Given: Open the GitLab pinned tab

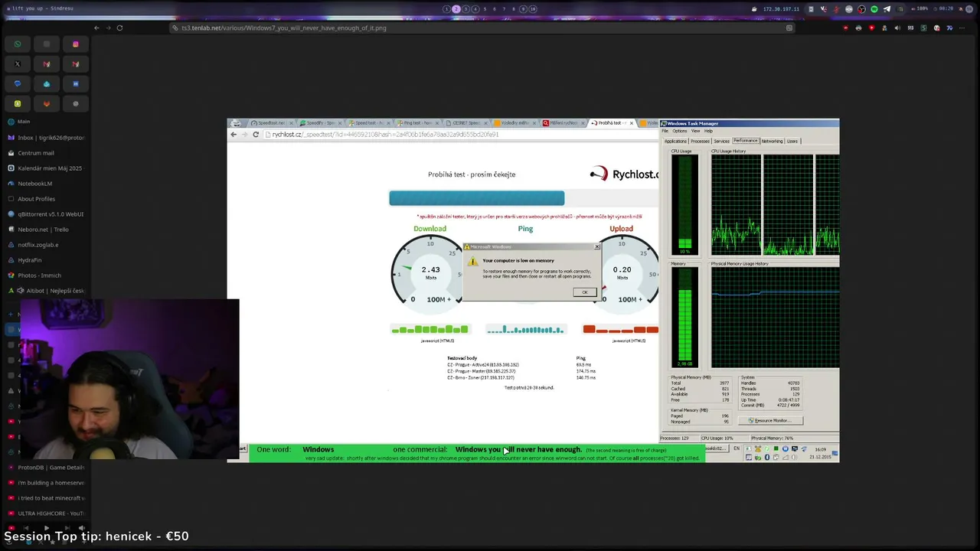Looking at the screenshot, I should pos(47,104).
